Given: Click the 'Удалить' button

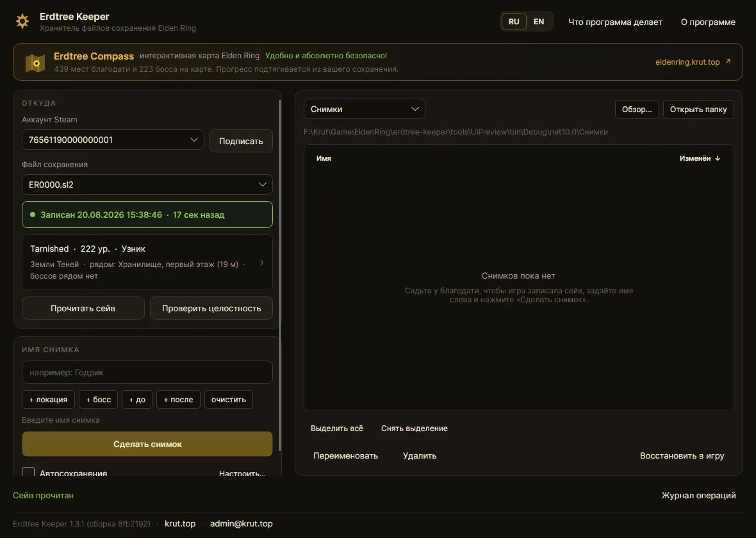Looking at the screenshot, I should pyautogui.click(x=420, y=455).
